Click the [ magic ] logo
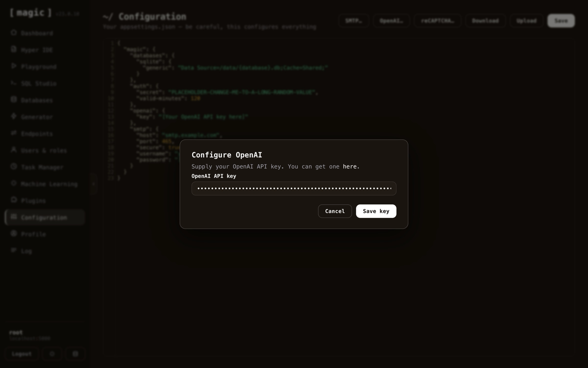The image size is (588, 368). coord(31,13)
